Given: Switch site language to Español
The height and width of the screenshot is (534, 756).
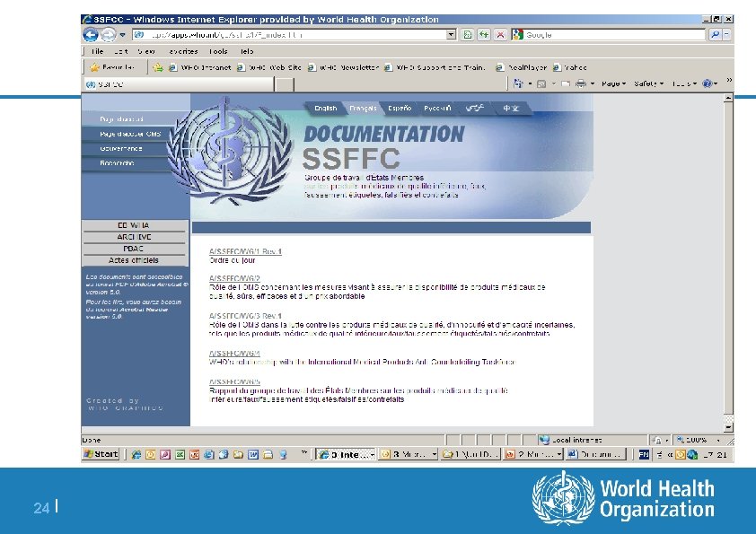Looking at the screenshot, I should [x=400, y=108].
